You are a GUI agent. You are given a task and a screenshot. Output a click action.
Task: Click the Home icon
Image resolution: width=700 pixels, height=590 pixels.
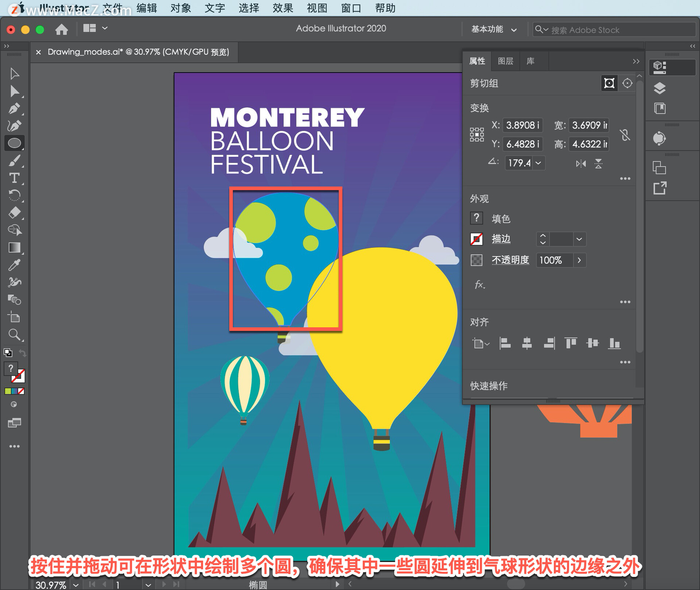coord(61,29)
